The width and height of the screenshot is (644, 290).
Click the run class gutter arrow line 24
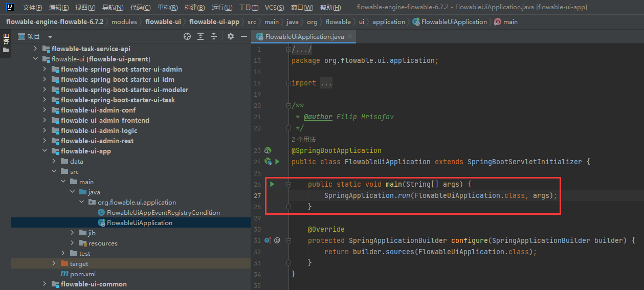pos(277,162)
